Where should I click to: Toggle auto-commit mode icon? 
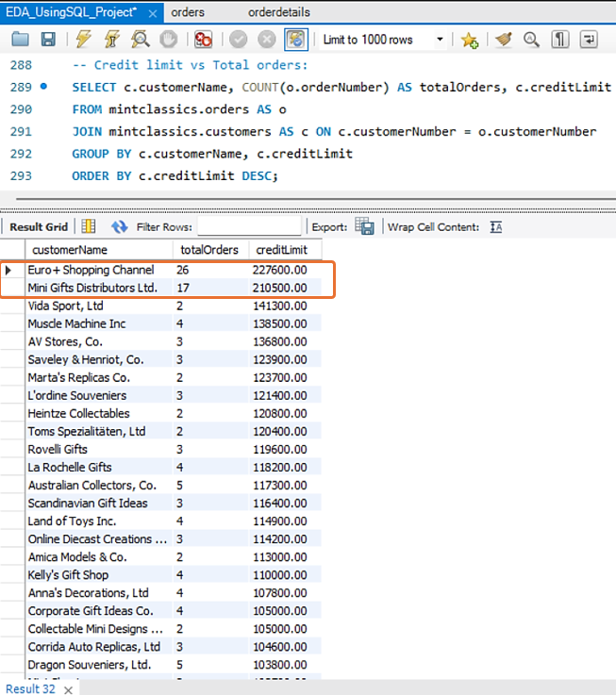pyautogui.click(x=296, y=40)
